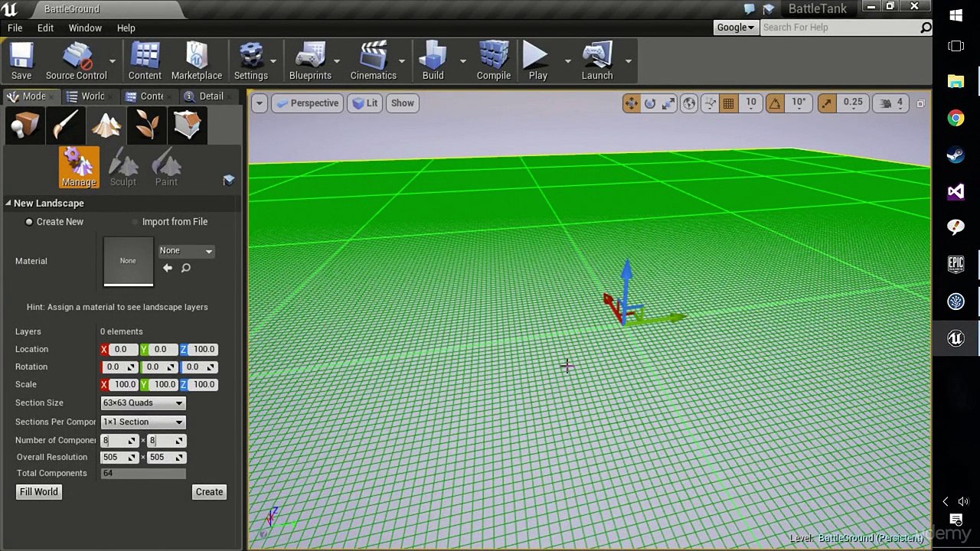The image size is (980, 551).
Task: Toggle world/local coordinate globe icon
Action: [689, 103]
